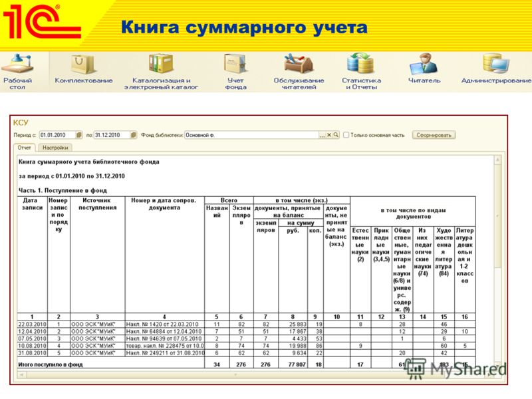Click the period start date field
Viewport: 532px width, 399px height.
[x=57, y=135]
